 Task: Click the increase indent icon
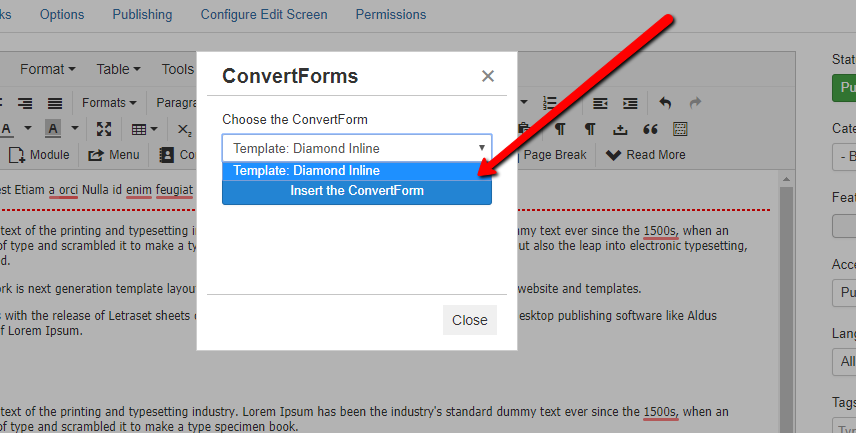click(630, 103)
